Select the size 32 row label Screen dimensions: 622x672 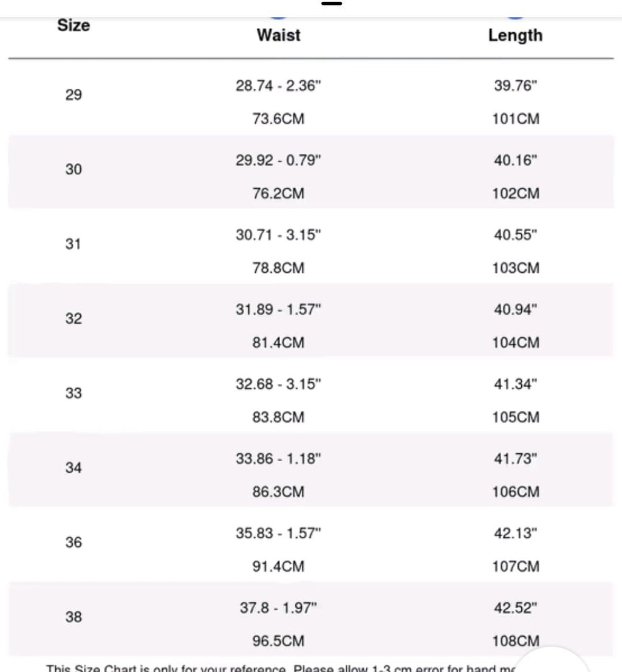(x=73, y=319)
